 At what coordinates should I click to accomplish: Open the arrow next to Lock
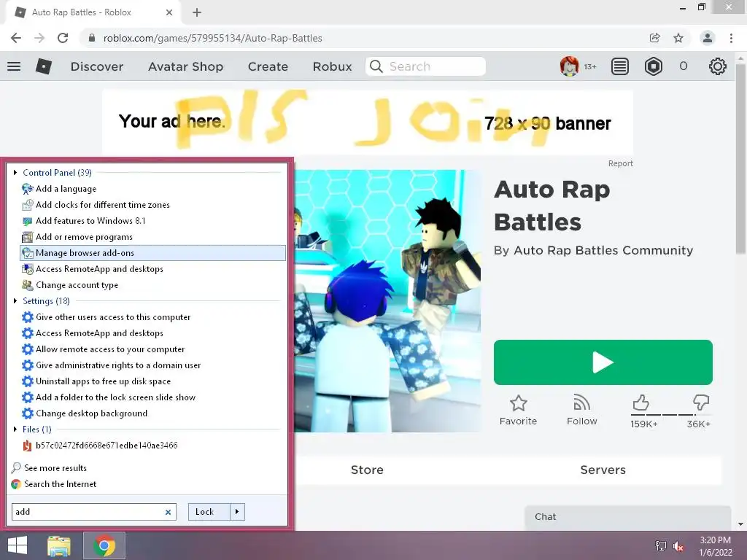237,512
